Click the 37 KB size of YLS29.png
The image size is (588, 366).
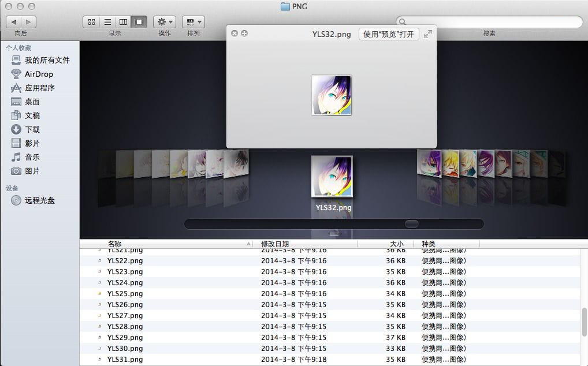click(396, 338)
